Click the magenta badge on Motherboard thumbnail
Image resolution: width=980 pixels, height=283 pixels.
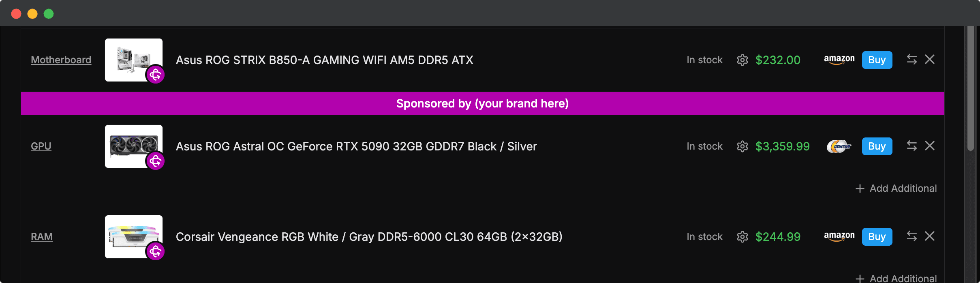pos(155,75)
